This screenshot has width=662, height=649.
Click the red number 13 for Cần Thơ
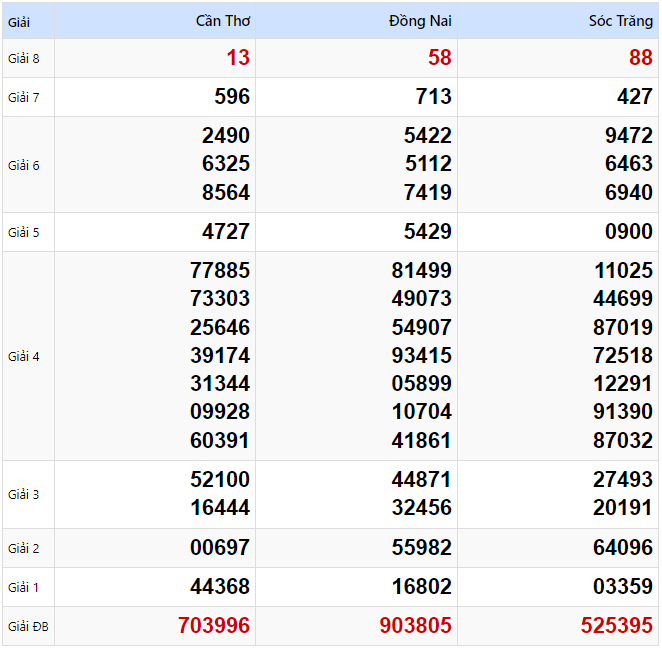pyautogui.click(x=238, y=58)
